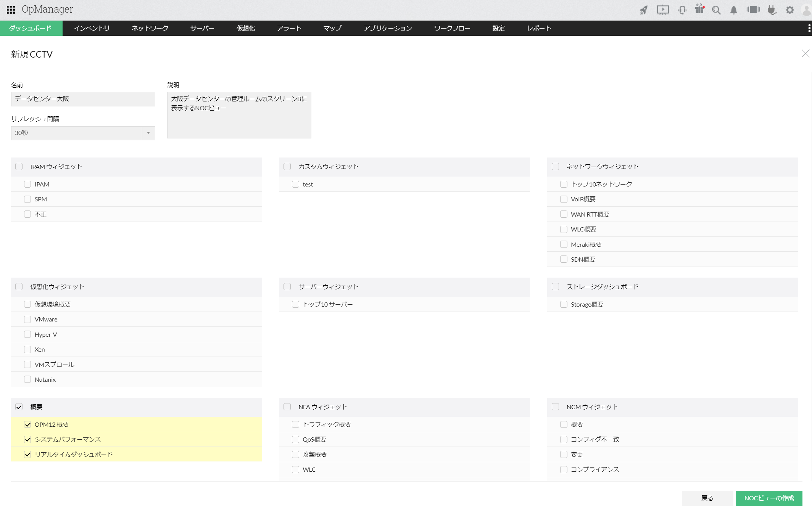Expand the vertical three-dot menu in the nav bar
The width and height of the screenshot is (812, 511).
(x=809, y=28)
